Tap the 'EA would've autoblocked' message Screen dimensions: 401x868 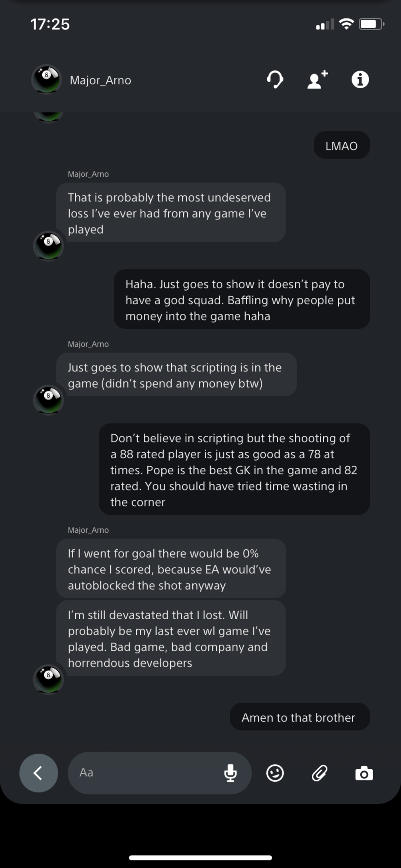pyautogui.click(x=171, y=569)
